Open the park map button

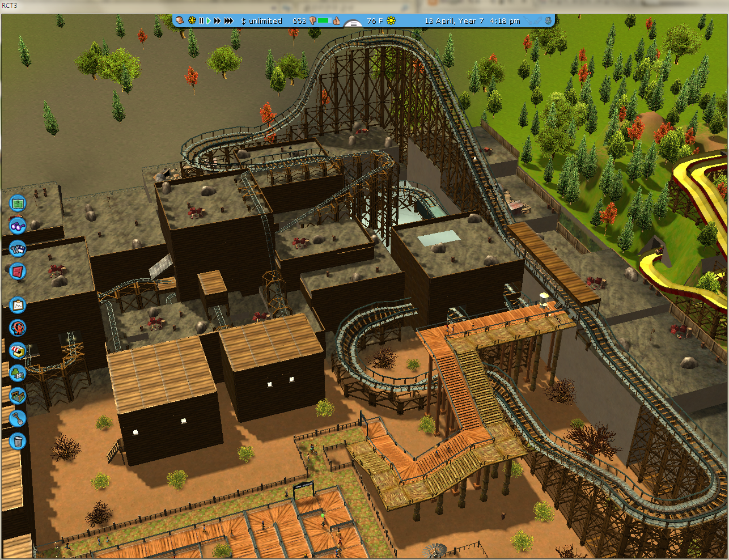tap(18, 202)
